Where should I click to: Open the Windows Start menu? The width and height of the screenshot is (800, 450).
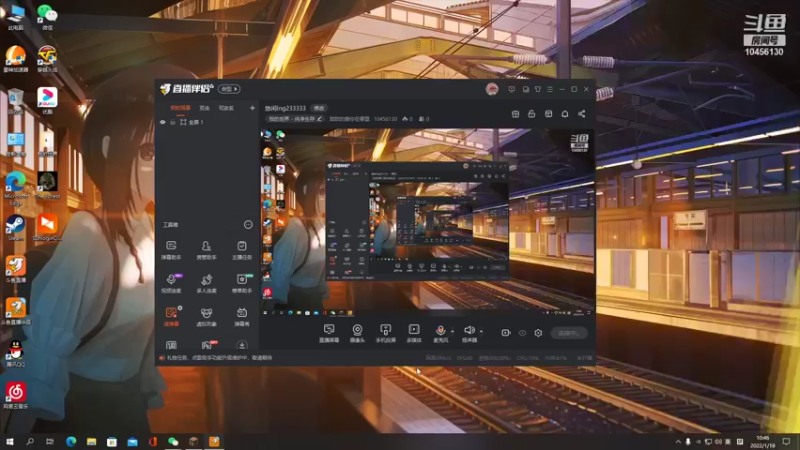coord(10,441)
